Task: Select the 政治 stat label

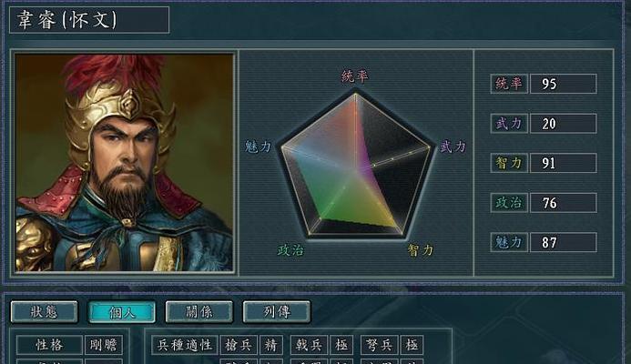Action: pos(509,202)
